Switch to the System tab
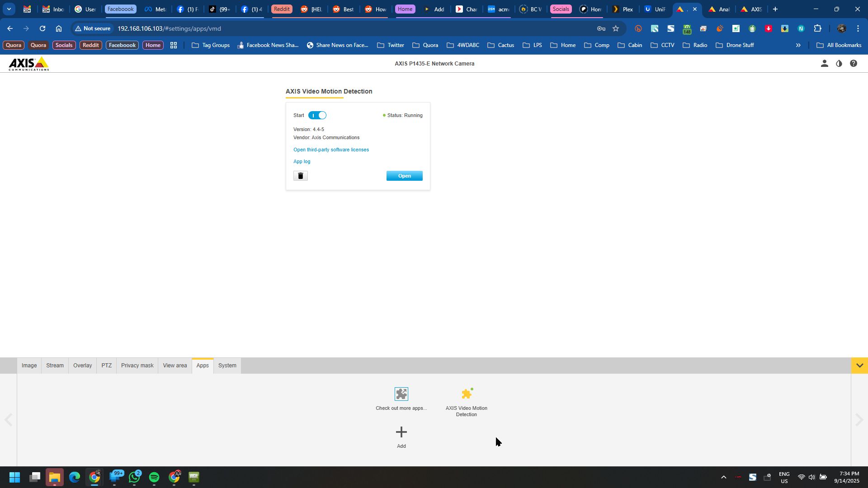 (x=227, y=366)
